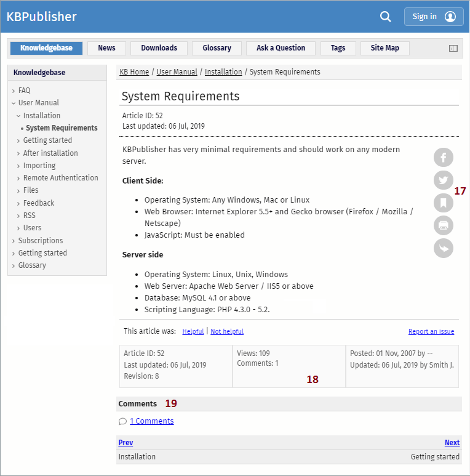This screenshot has height=476, width=470.
Task: Switch to the Knowledgebase tab
Action: 46,48
